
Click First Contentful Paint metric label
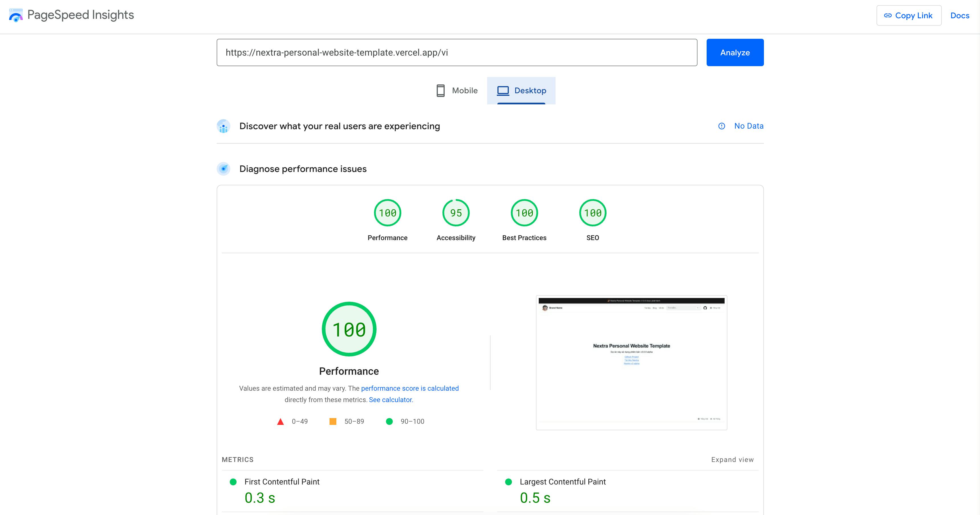pyautogui.click(x=282, y=482)
